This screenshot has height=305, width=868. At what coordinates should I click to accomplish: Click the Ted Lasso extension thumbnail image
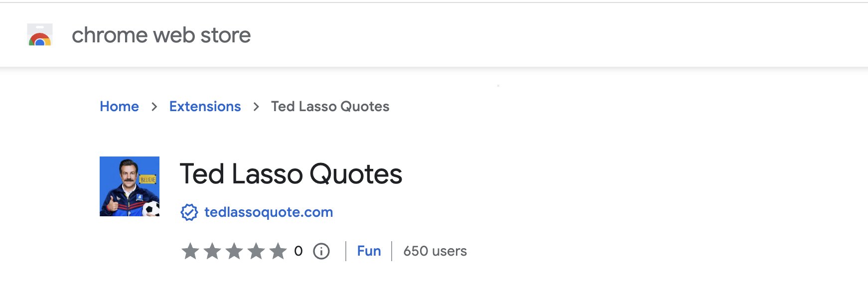click(x=130, y=186)
